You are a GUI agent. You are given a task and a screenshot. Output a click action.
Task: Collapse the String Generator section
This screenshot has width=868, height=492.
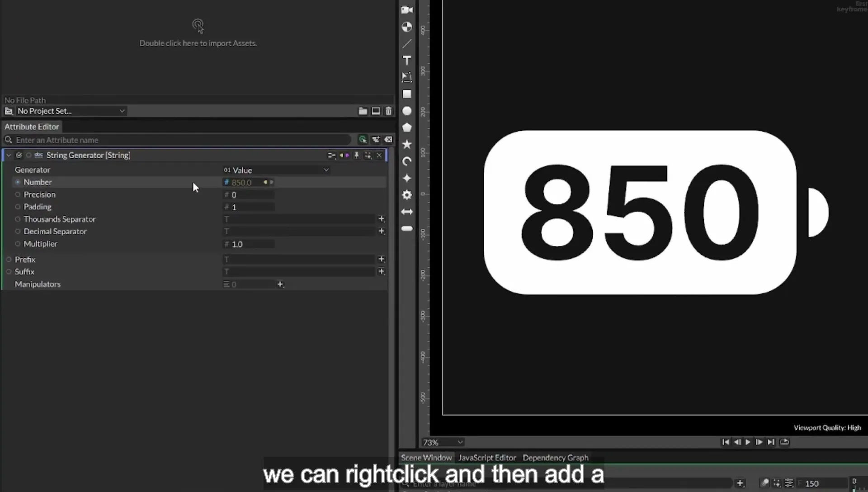coord(9,155)
